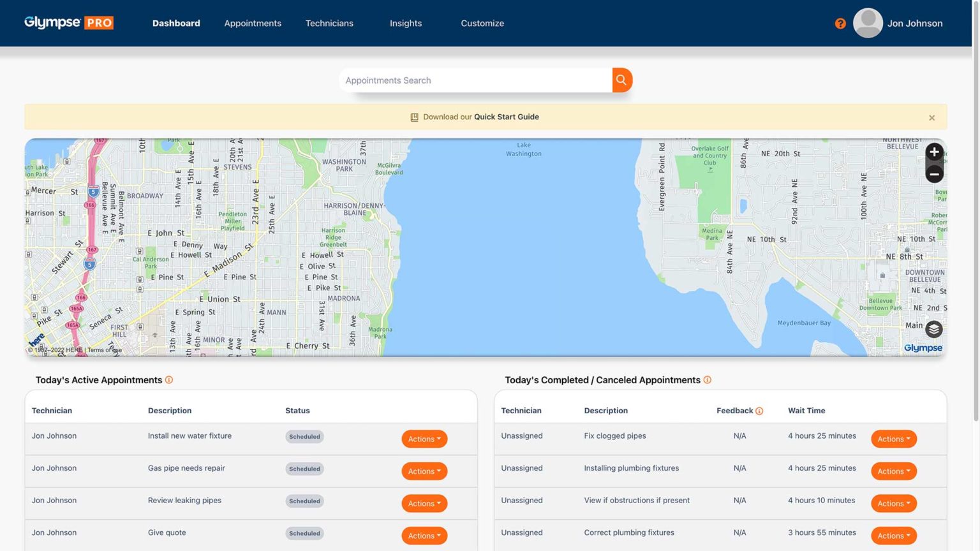
Task: Open Actions for Fix clogged pipes
Action: click(x=893, y=439)
